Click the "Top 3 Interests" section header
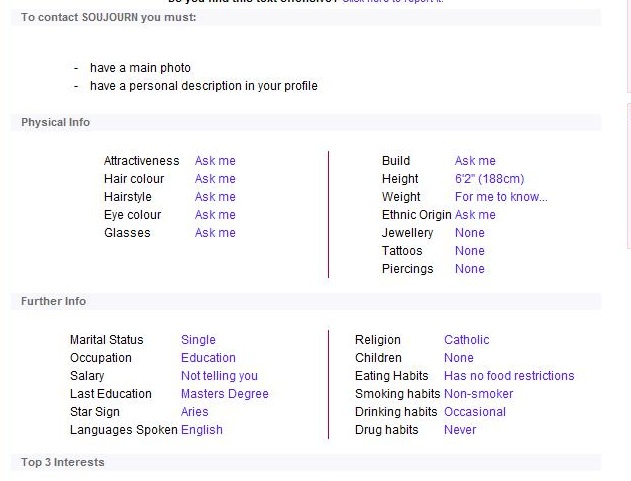 (63, 462)
